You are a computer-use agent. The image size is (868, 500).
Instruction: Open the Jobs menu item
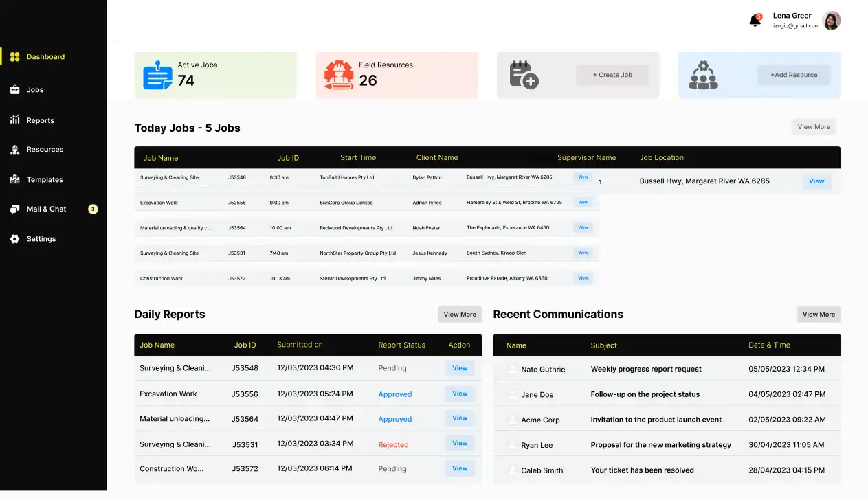coord(34,90)
